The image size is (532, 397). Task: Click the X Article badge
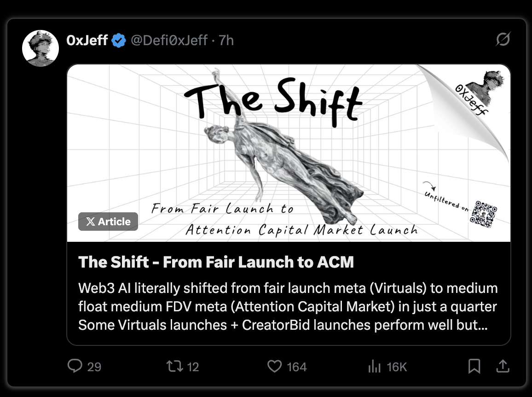click(108, 222)
